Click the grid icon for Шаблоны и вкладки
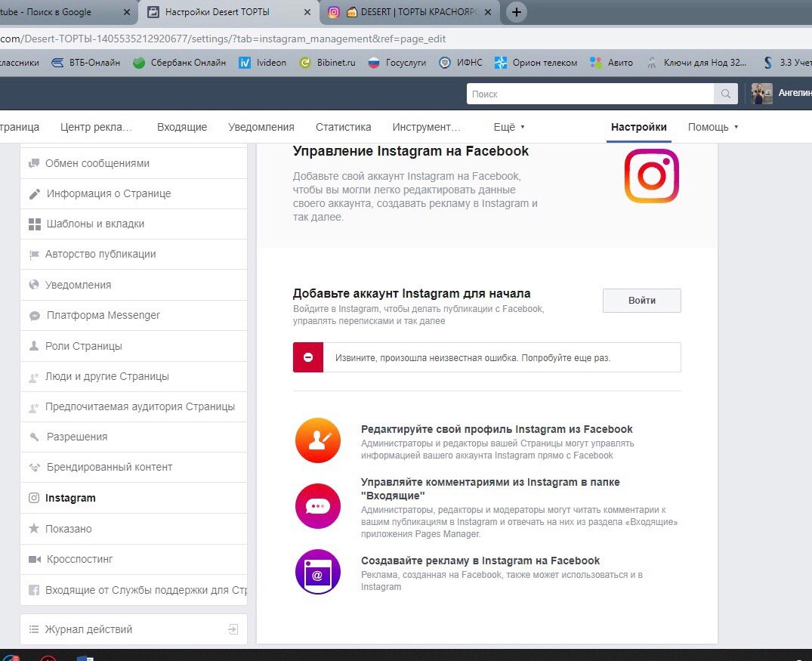Image resolution: width=812 pixels, height=661 pixels. pyautogui.click(x=34, y=224)
